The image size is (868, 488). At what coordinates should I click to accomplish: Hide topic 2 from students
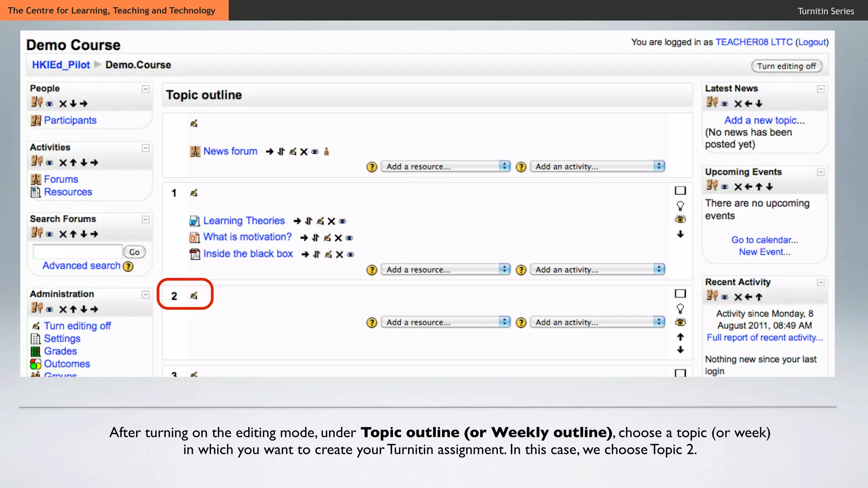tap(680, 322)
